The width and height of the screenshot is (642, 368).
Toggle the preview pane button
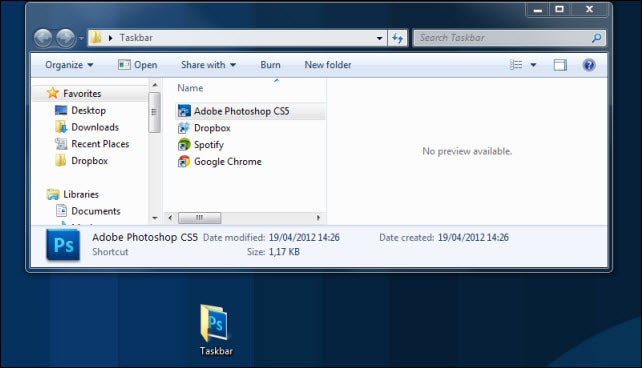(560, 65)
